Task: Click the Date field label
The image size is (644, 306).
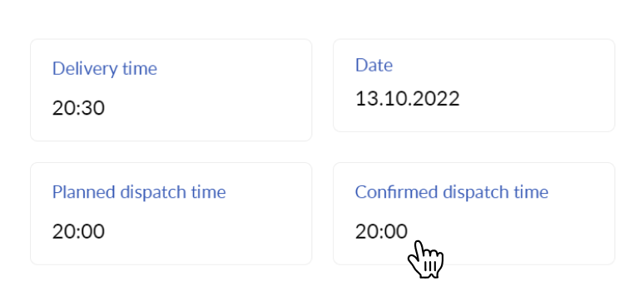Action: coord(374,65)
